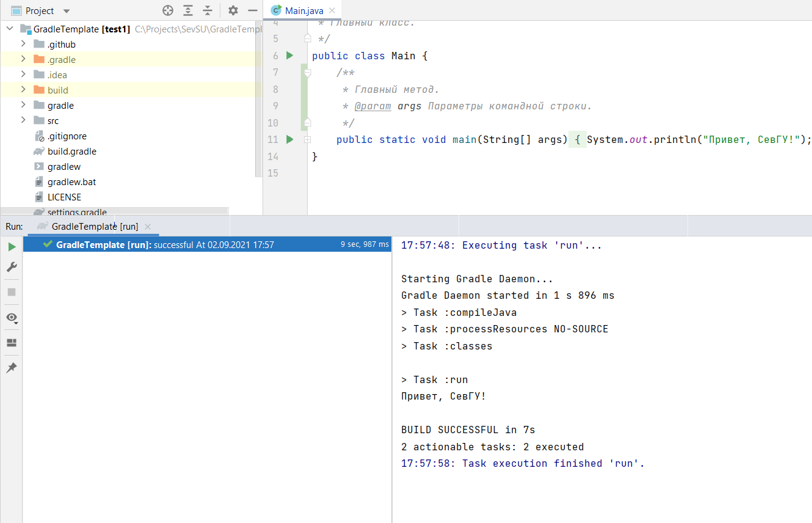This screenshot has width=812, height=523.
Task: Select the LICENSE file
Action: tap(64, 197)
